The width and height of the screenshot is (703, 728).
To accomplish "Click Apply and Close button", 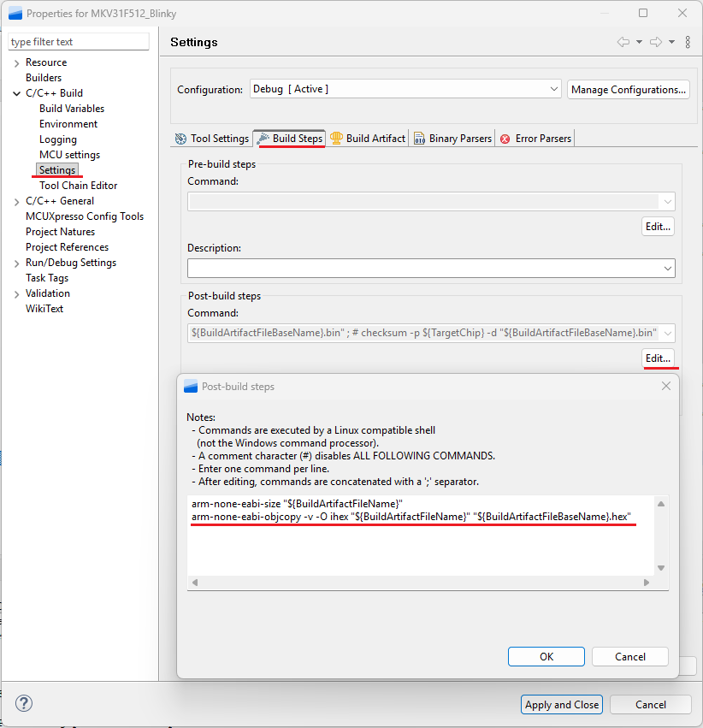I will [562, 705].
